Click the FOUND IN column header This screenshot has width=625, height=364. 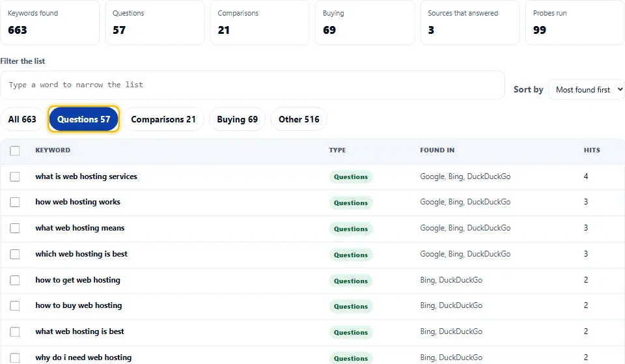[437, 150]
